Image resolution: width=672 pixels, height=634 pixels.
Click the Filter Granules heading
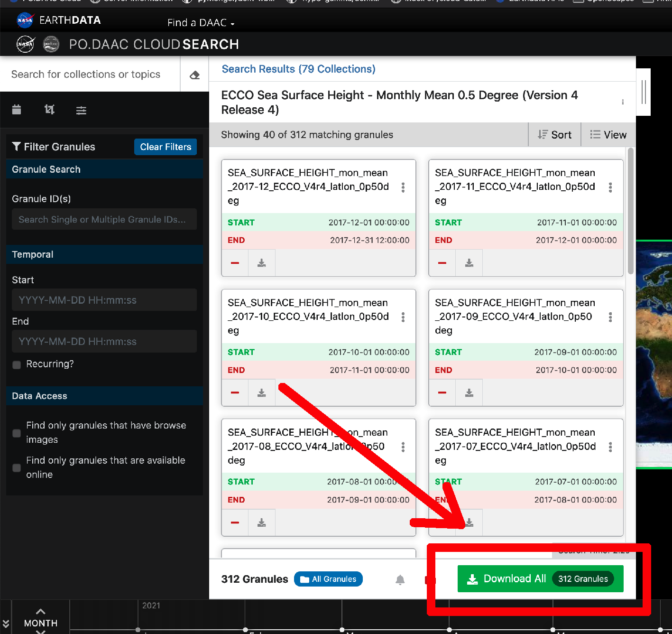pos(54,147)
